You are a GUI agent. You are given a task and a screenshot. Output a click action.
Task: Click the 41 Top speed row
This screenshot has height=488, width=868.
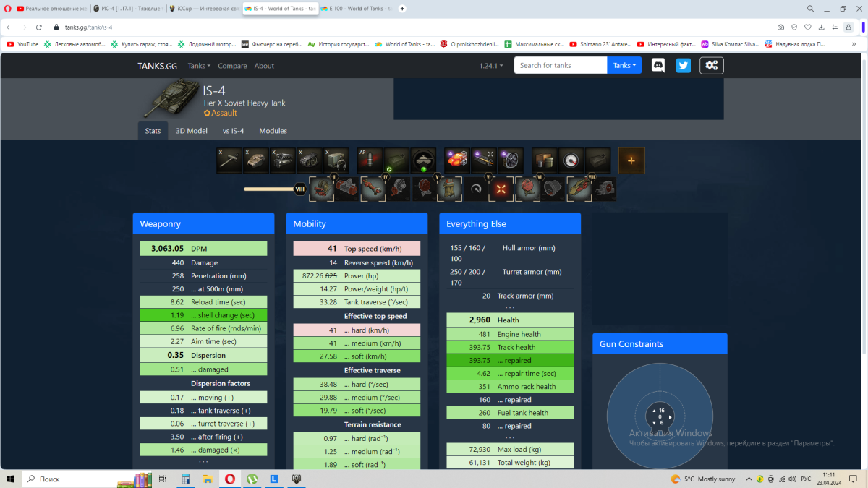coord(357,248)
